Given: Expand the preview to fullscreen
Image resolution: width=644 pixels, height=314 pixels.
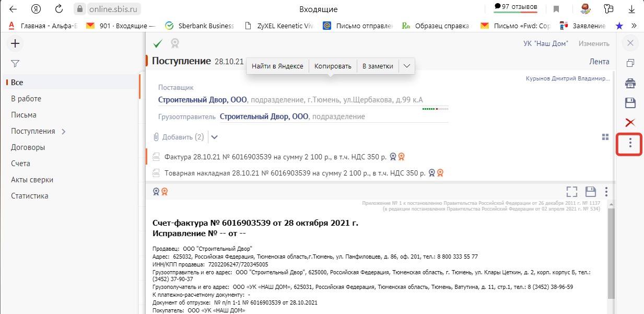Looking at the screenshot, I should (572, 192).
